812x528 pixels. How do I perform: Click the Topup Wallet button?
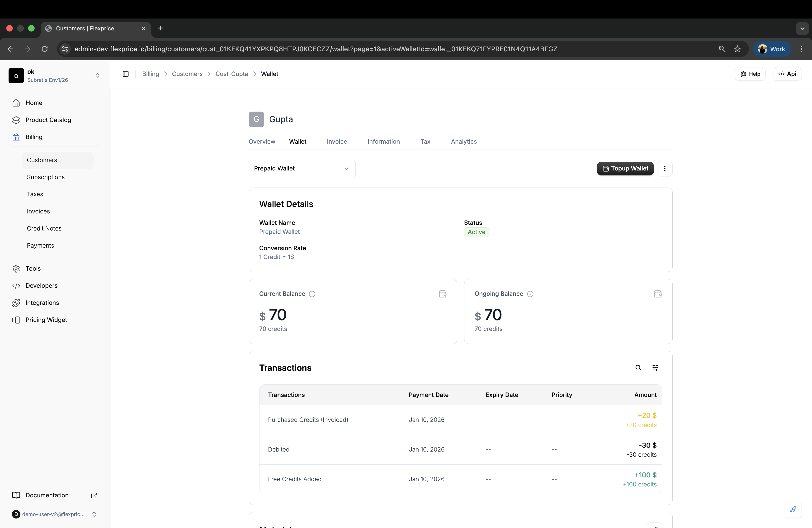[x=625, y=169]
